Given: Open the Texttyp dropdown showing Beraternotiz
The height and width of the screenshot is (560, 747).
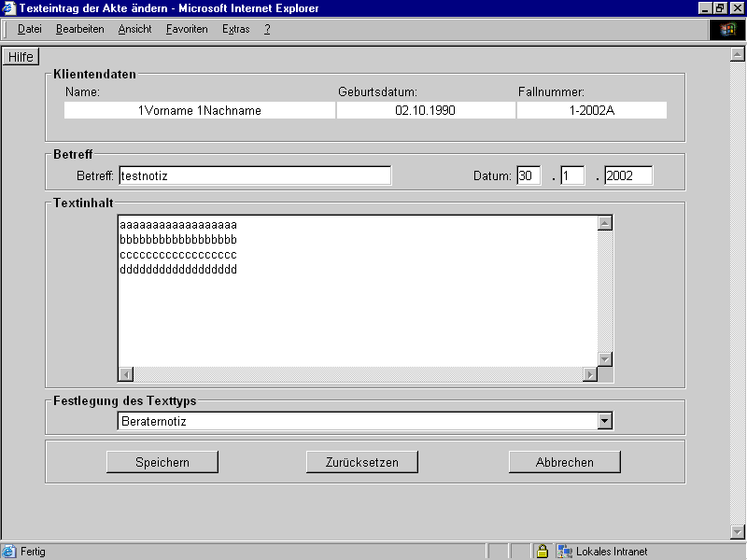Looking at the screenshot, I should coord(605,421).
